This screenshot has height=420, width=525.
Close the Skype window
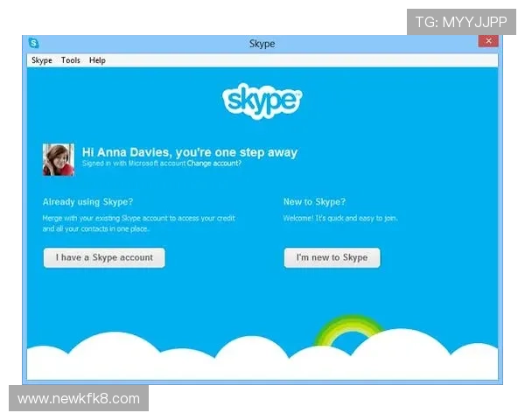click(487, 41)
